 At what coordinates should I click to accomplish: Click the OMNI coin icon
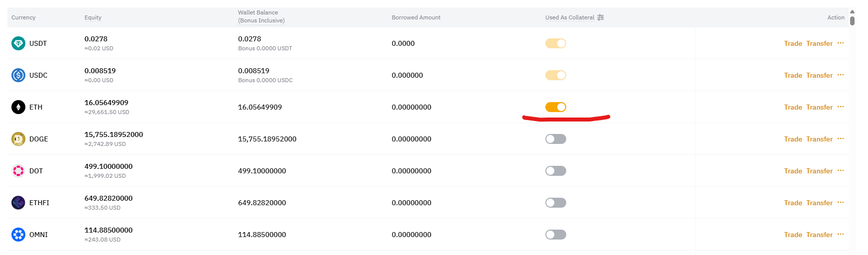tap(18, 235)
